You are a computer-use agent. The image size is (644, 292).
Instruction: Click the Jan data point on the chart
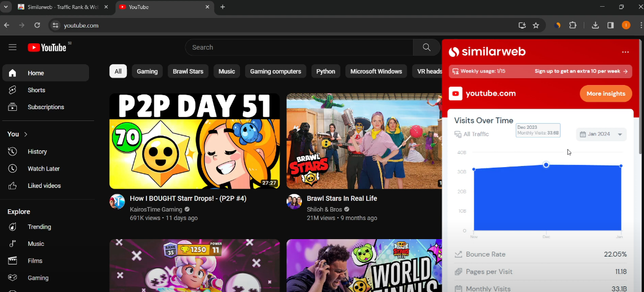pos(621,165)
